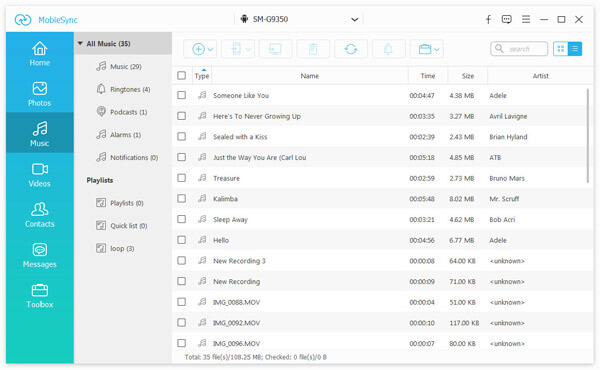Viewport: 600px width, 370px height.
Task: Open the loop (3) playlist
Action: click(x=115, y=248)
